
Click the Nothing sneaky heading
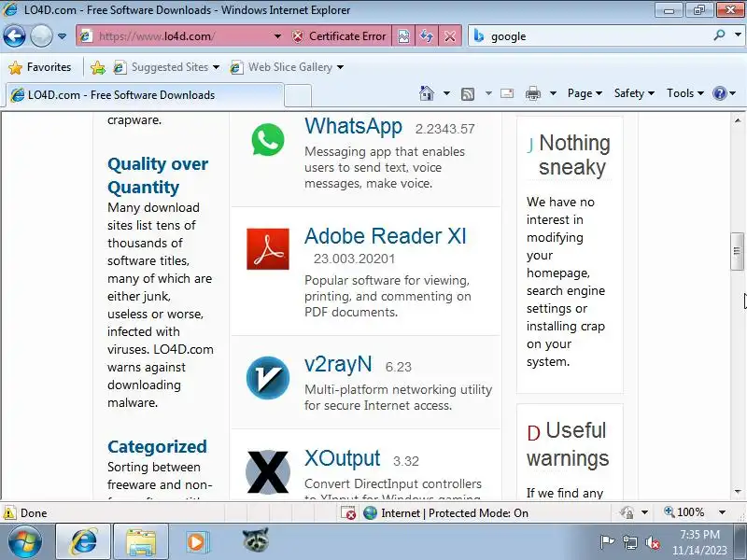[574, 155]
